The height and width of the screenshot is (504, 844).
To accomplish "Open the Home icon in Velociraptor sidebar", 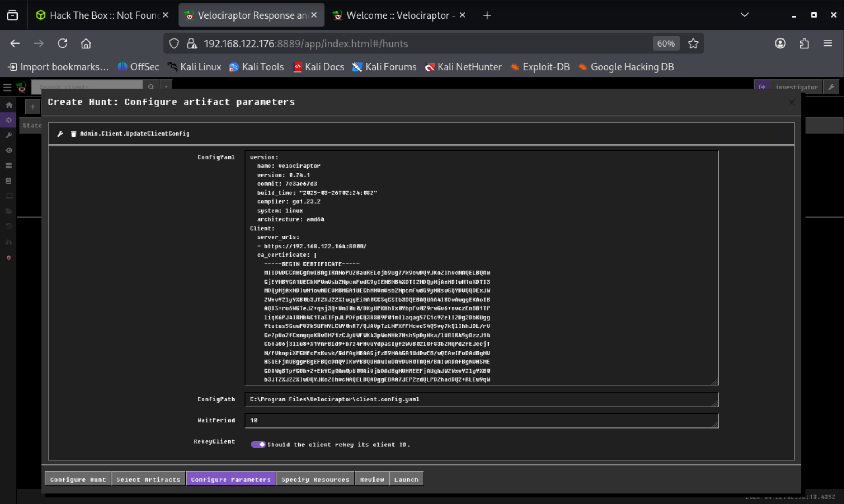I will click(x=9, y=105).
